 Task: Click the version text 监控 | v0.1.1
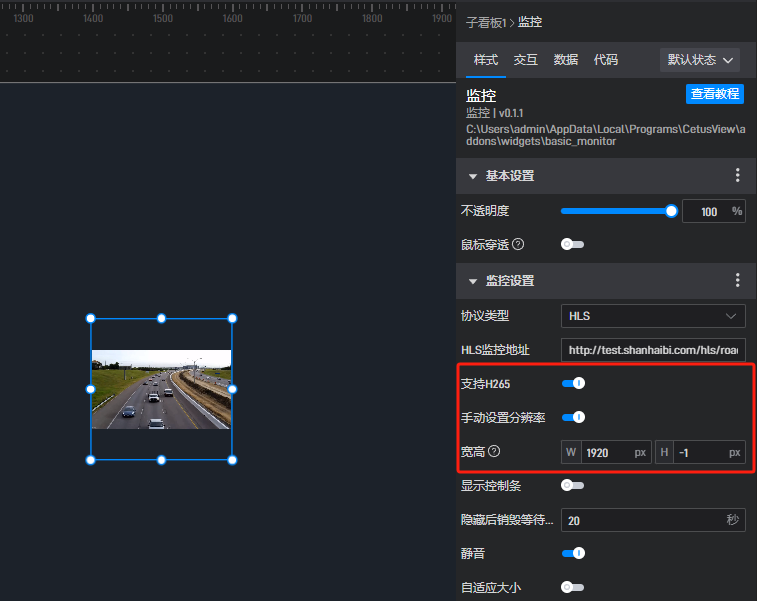click(494, 113)
